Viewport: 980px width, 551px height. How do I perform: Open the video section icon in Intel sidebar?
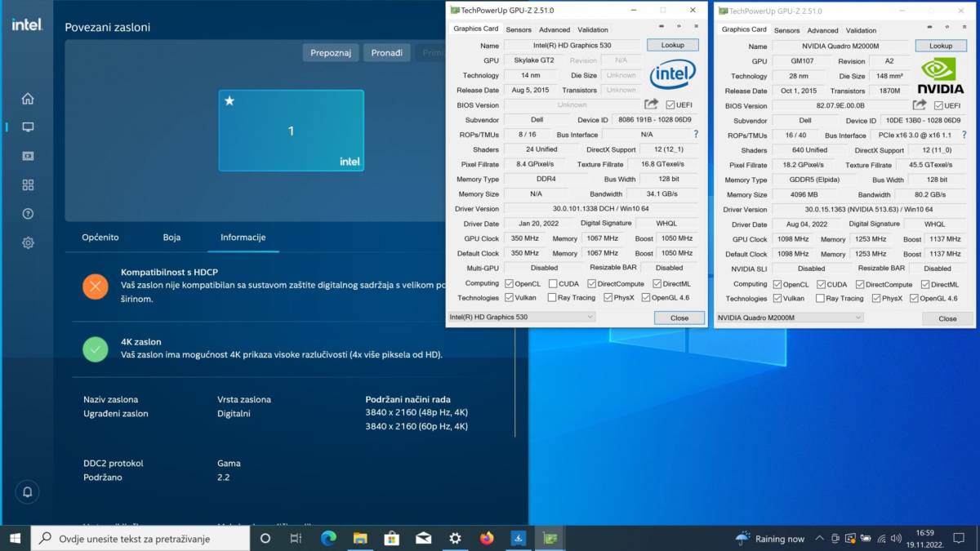coord(28,156)
